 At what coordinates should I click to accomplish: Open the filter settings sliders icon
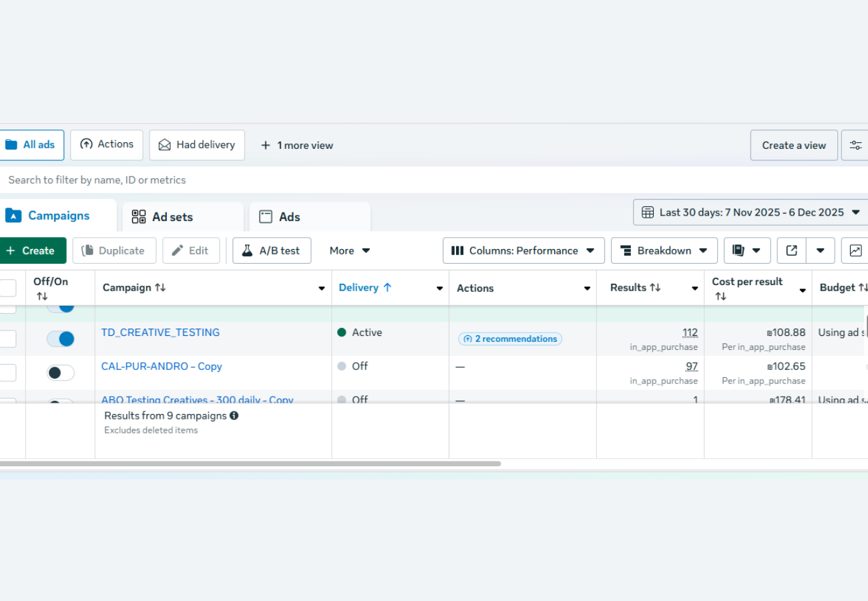click(x=855, y=145)
